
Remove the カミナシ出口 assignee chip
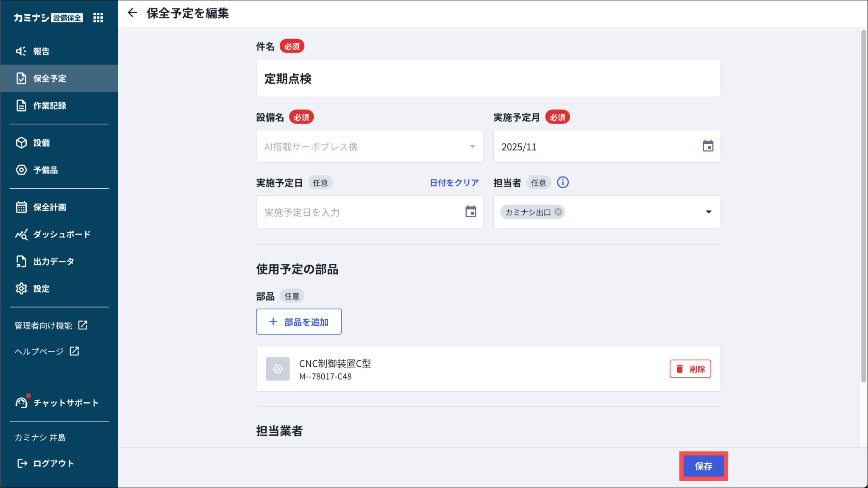[x=558, y=212]
